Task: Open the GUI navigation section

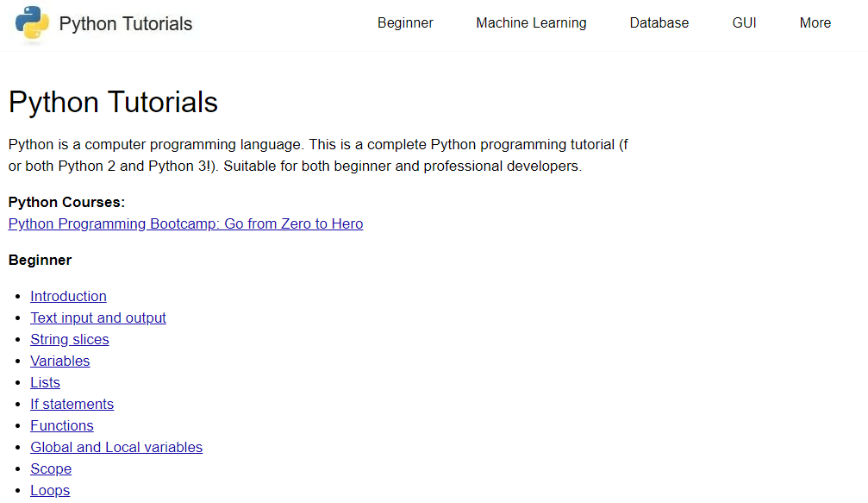Action: [x=744, y=22]
